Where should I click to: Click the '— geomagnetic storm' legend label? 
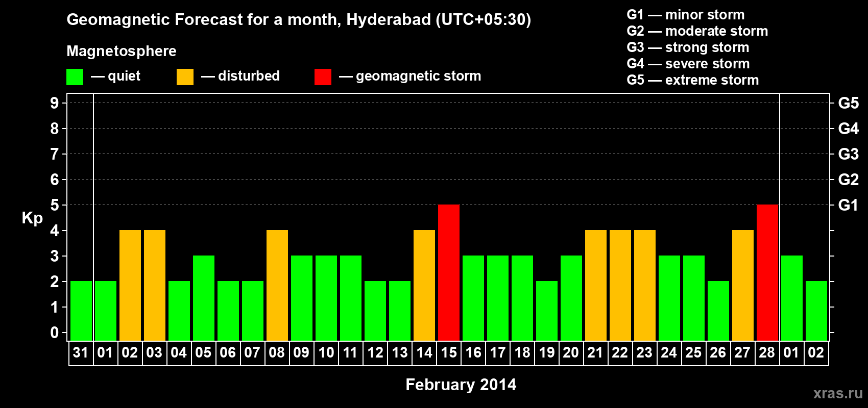[x=410, y=76]
